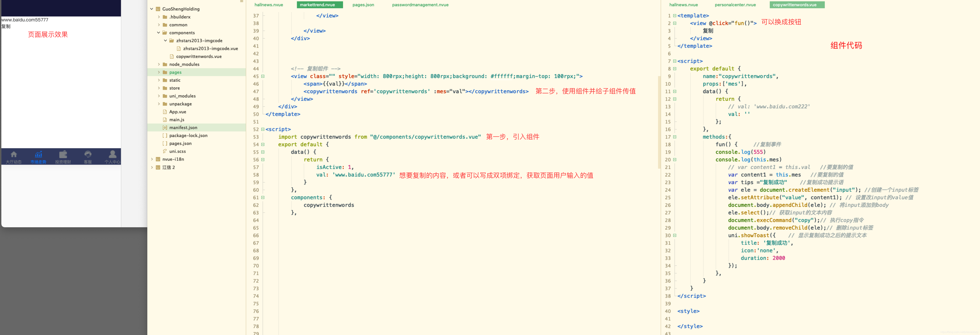Click document.execCommand("copy") code line
This screenshot has height=335, width=980.
pos(774,220)
